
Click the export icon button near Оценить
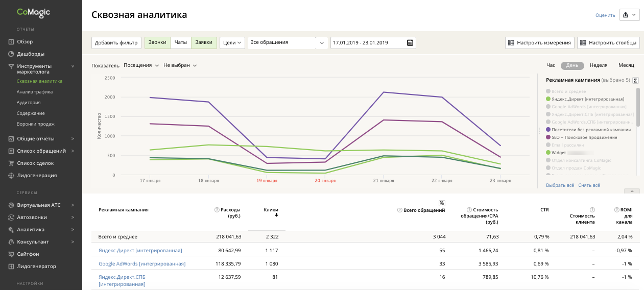[629, 15]
